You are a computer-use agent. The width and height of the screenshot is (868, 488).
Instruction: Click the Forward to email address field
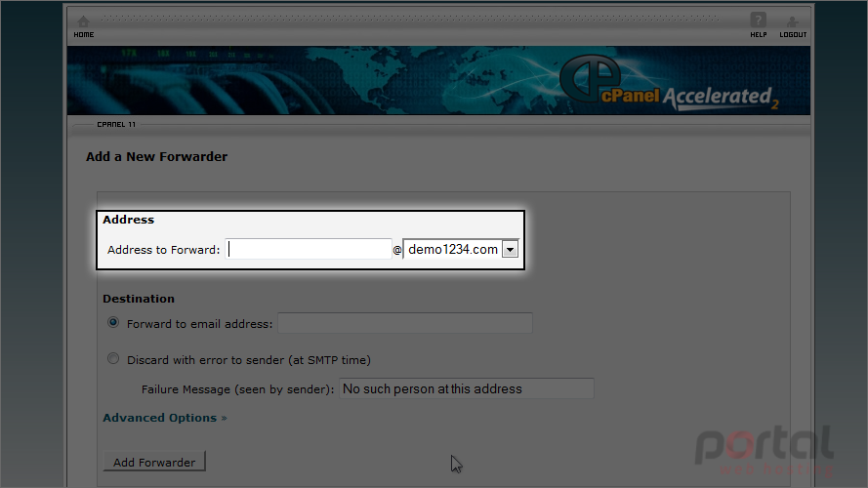coord(405,323)
